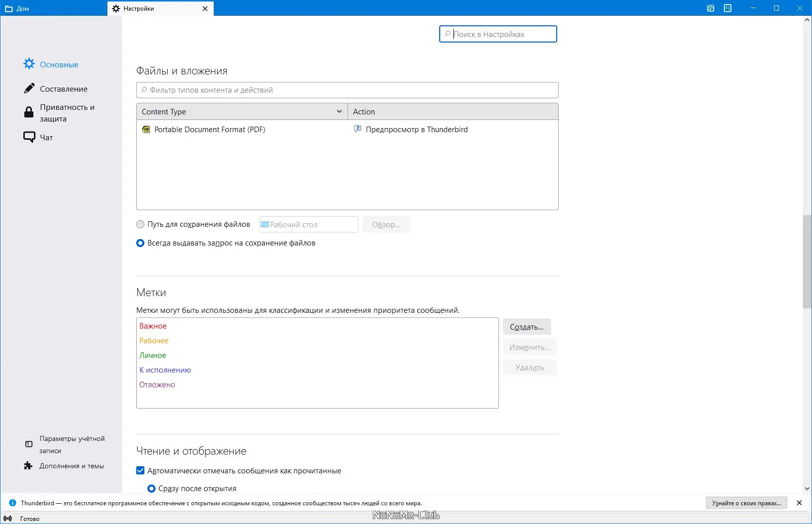Viewport: 812px width, 524px height.
Task: Open the Составление settings section
Action: click(x=56, y=89)
